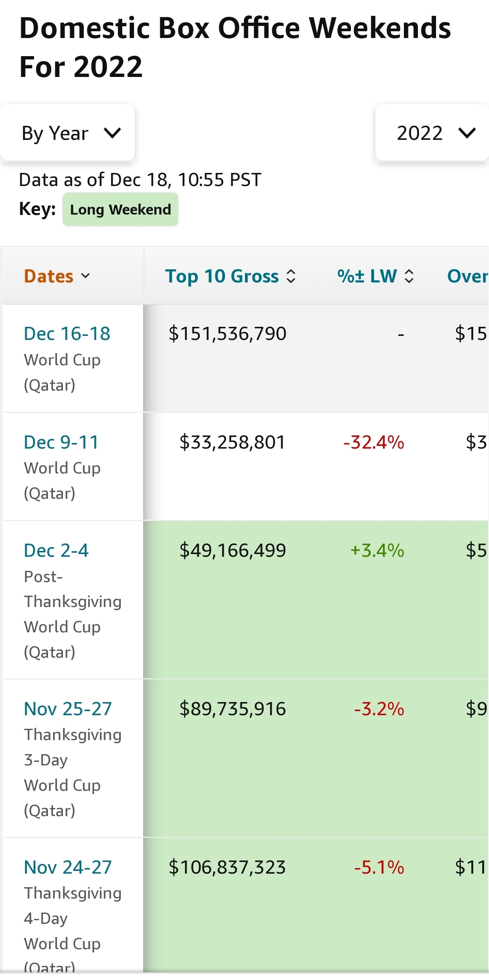Viewport: 489px width, 980px height.
Task: Click the %± LW sort arrows icon
Action: (x=409, y=276)
